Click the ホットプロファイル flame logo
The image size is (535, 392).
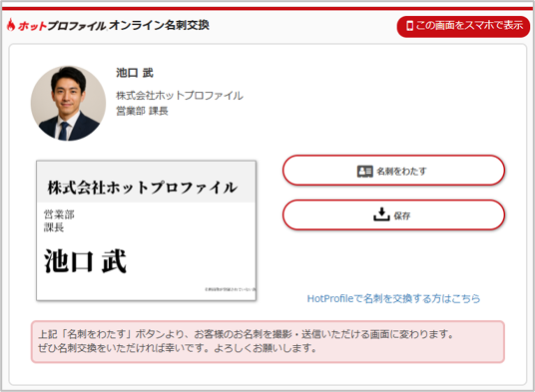coord(56,25)
